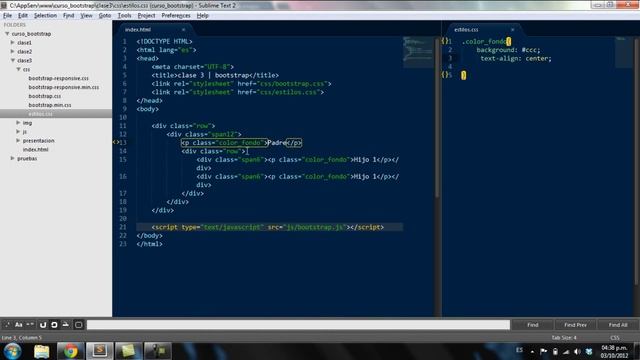Click the volume speaker tray icon
Viewport: 640px width, 360px height.
coord(577,351)
